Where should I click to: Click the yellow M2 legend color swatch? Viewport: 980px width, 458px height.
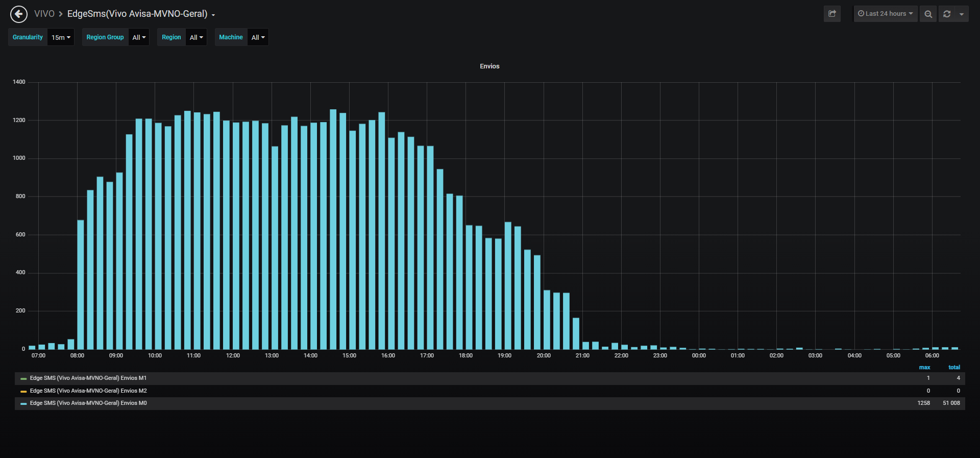23,392
